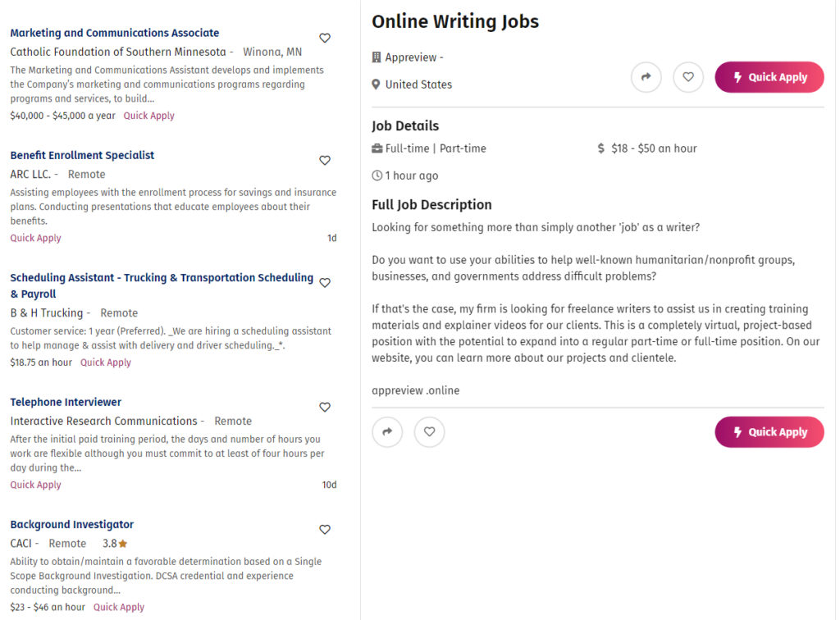This screenshot has width=840, height=620.
Task: Toggle heart on Scheduling Assistant job
Action: (325, 283)
